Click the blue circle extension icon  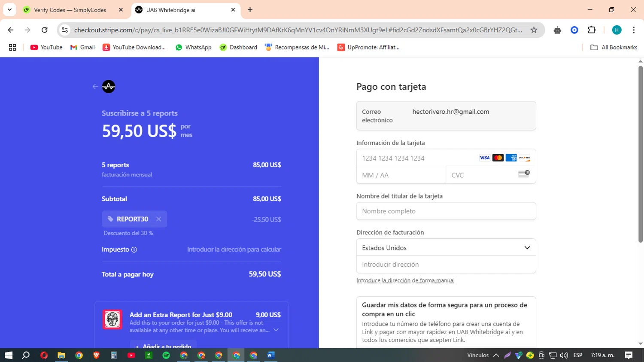[574, 30]
